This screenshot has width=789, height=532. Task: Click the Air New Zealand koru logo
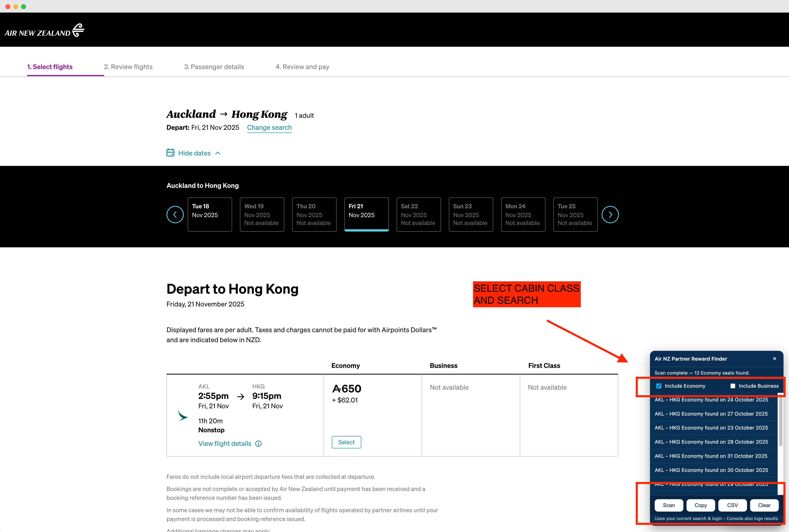coord(78,30)
